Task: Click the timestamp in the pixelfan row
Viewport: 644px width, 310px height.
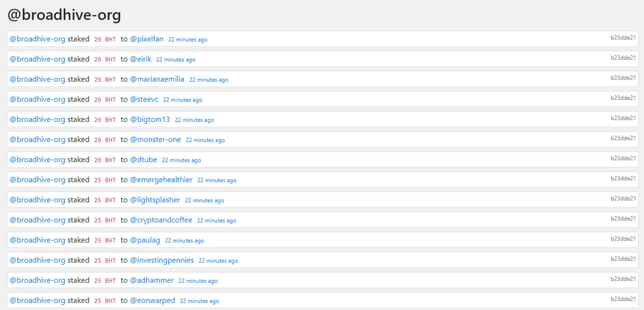Action: click(188, 39)
